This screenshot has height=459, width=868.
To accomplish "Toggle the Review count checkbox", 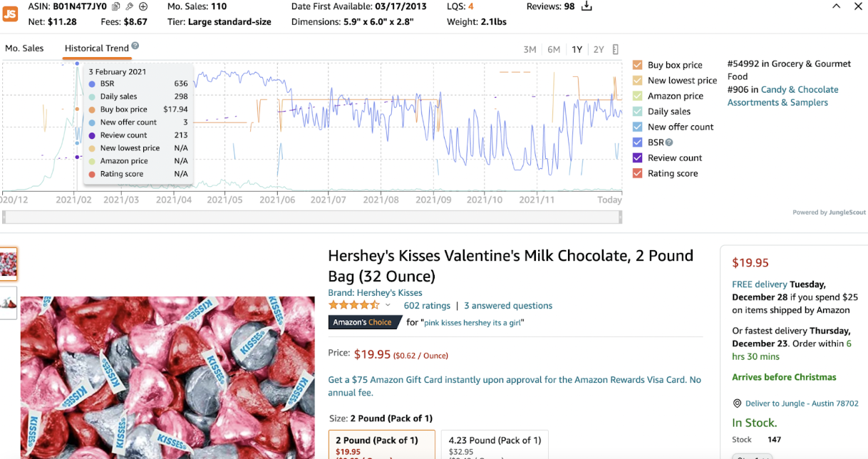I will (x=638, y=158).
